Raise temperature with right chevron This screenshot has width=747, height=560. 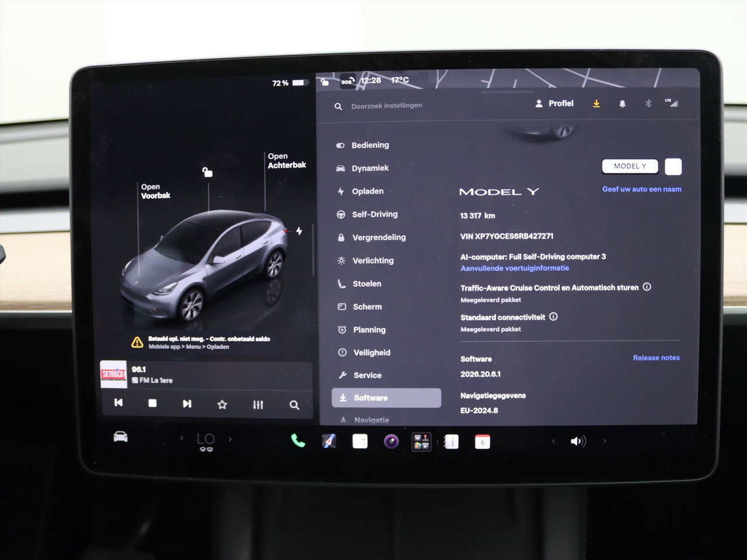pos(230,439)
